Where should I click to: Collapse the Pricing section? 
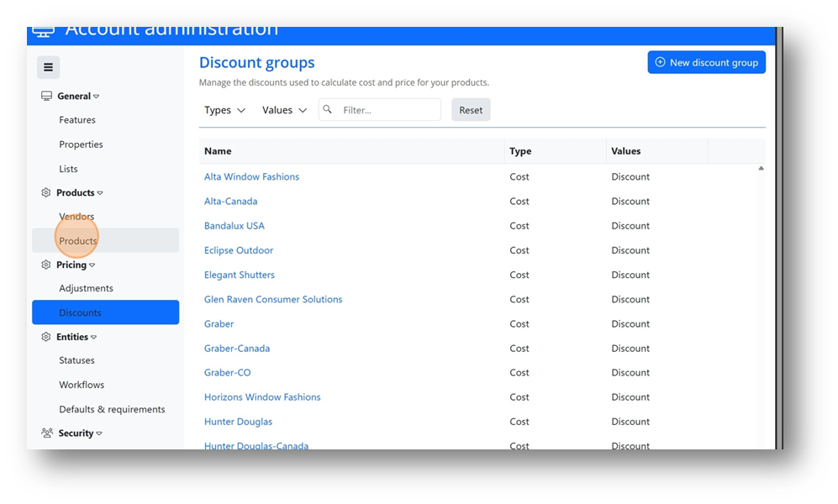click(x=92, y=265)
